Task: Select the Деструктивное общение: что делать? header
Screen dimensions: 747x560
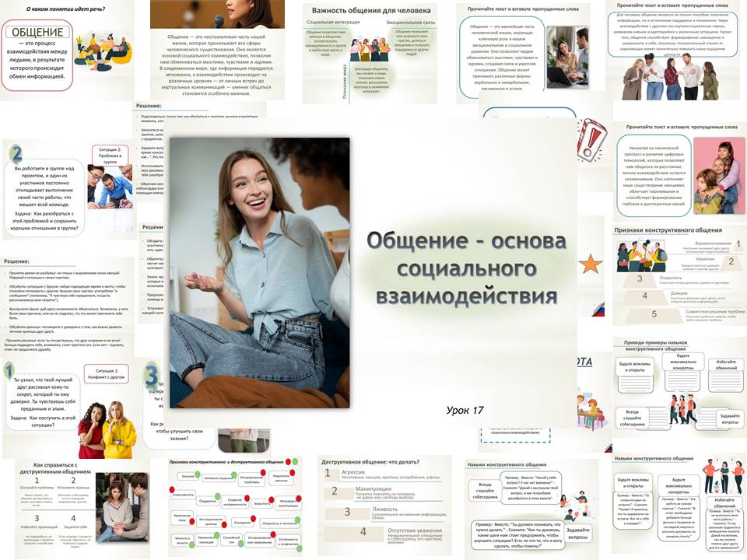Action: 370,462
